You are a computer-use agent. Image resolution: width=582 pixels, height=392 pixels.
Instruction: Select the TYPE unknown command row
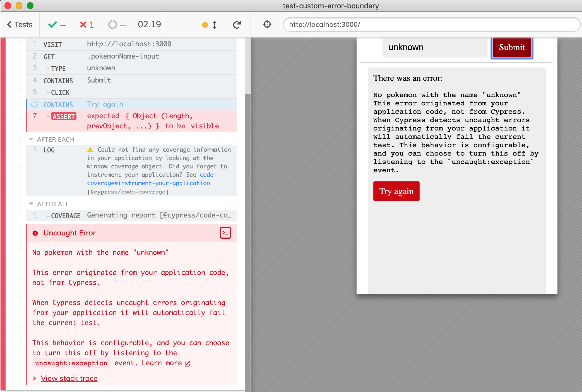tap(131, 68)
